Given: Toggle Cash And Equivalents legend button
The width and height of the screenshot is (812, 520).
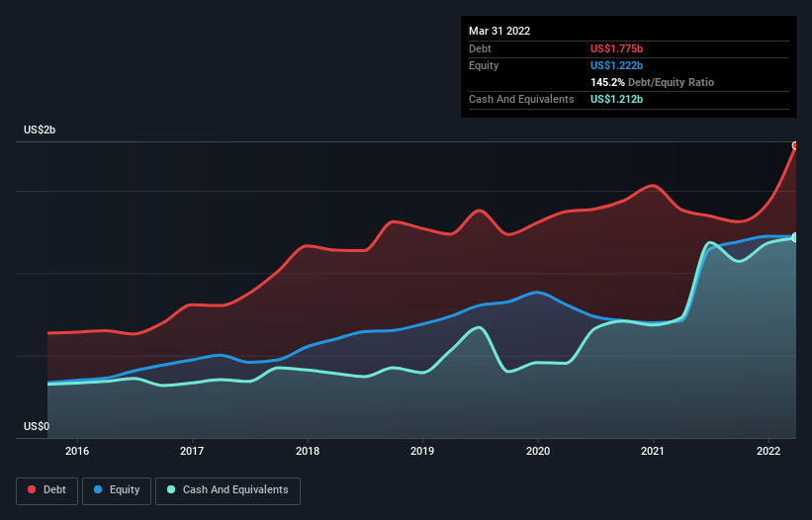Looking at the screenshot, I should tap(227, 490).
